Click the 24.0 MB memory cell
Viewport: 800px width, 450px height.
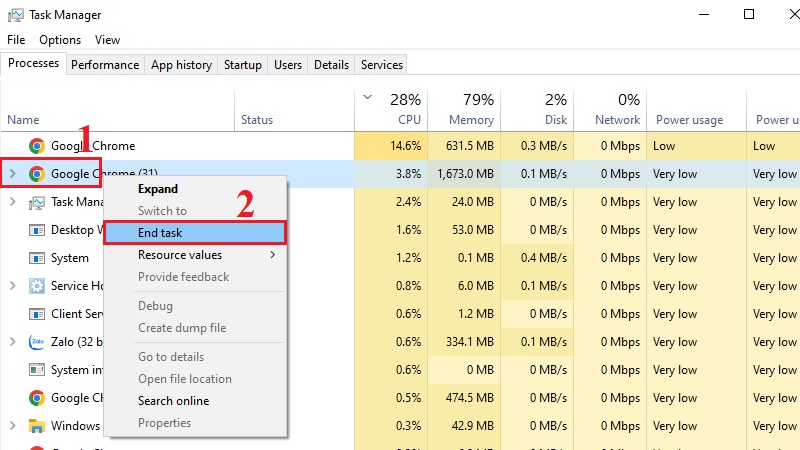pyautogui.click(x=464, y=202)
